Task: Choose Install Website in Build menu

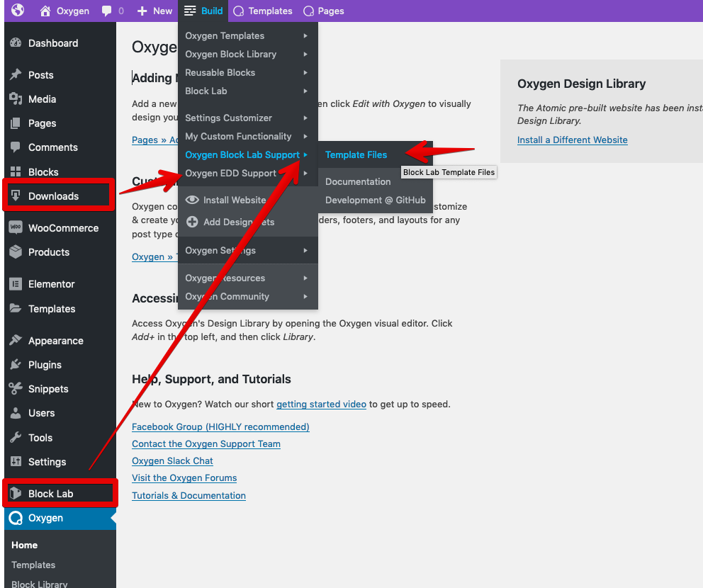Action: (235, 200)
